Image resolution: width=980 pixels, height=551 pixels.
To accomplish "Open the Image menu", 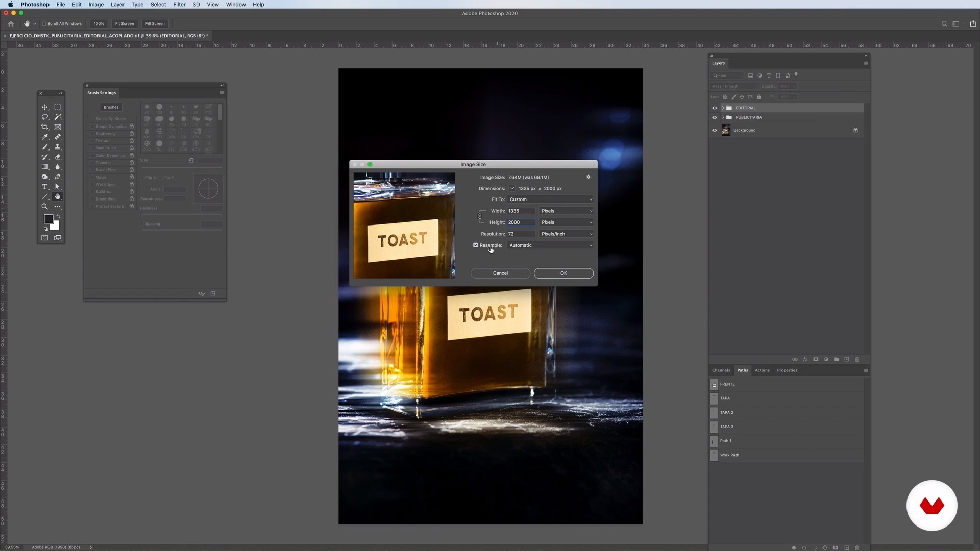I will point(96,5).
